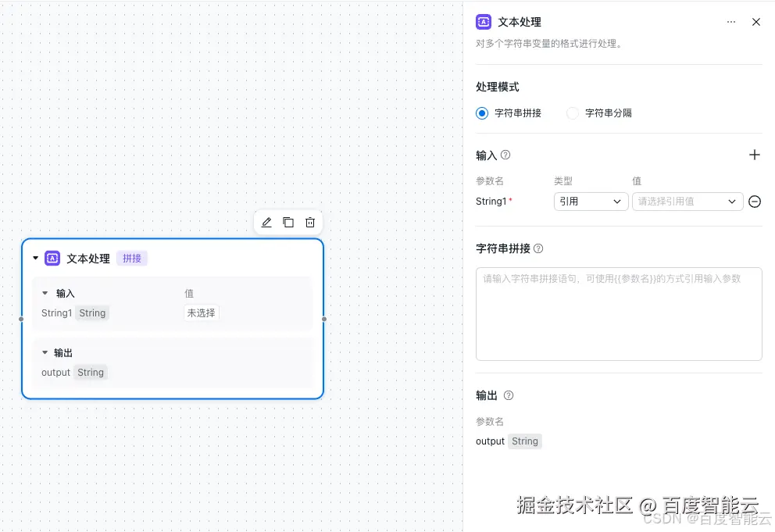
Task: Click inside the string concatenation text input area
Action: 619,314
